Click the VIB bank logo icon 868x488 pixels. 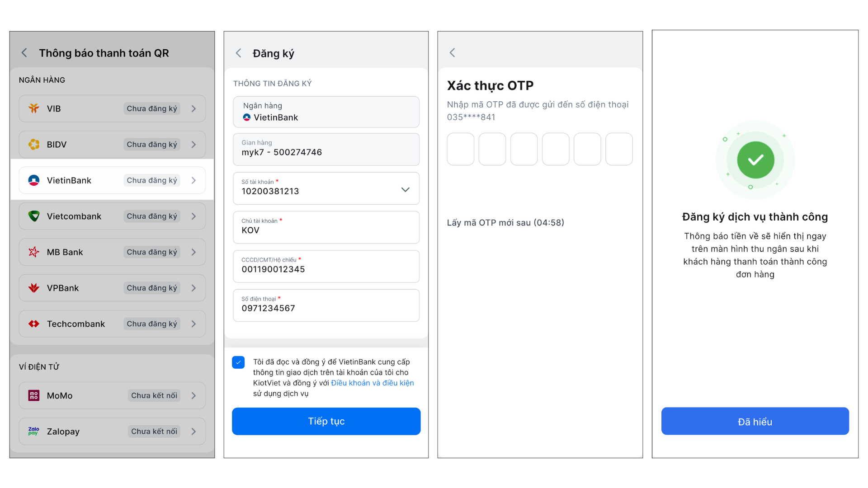(34, 108)
